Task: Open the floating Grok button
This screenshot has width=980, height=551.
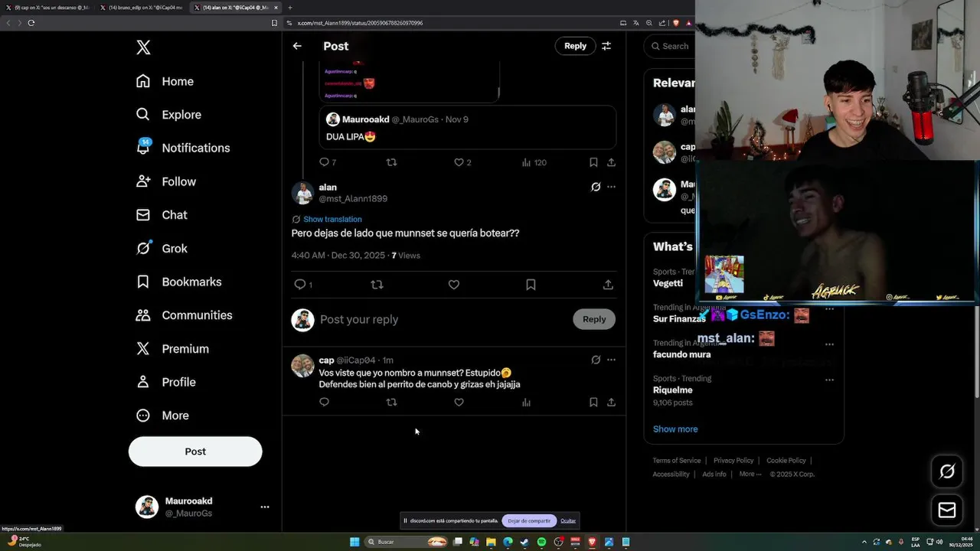Action: (x=947, y=472)
